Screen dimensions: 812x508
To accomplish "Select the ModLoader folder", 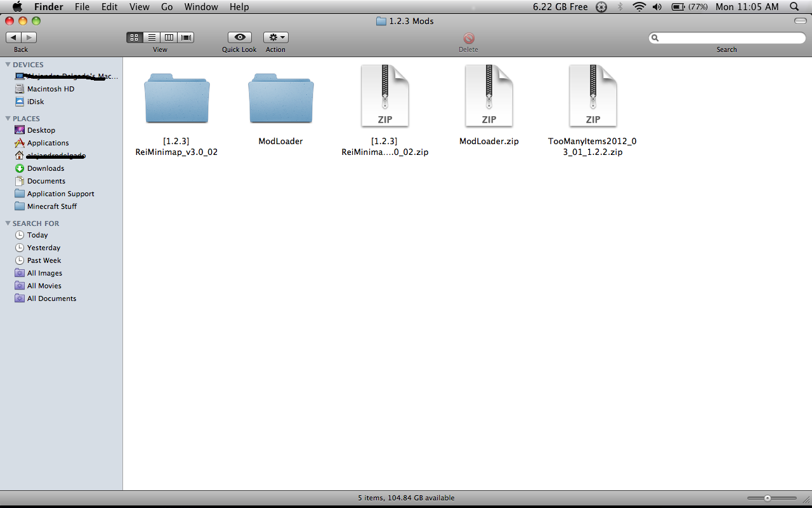I will click(281, 97).
